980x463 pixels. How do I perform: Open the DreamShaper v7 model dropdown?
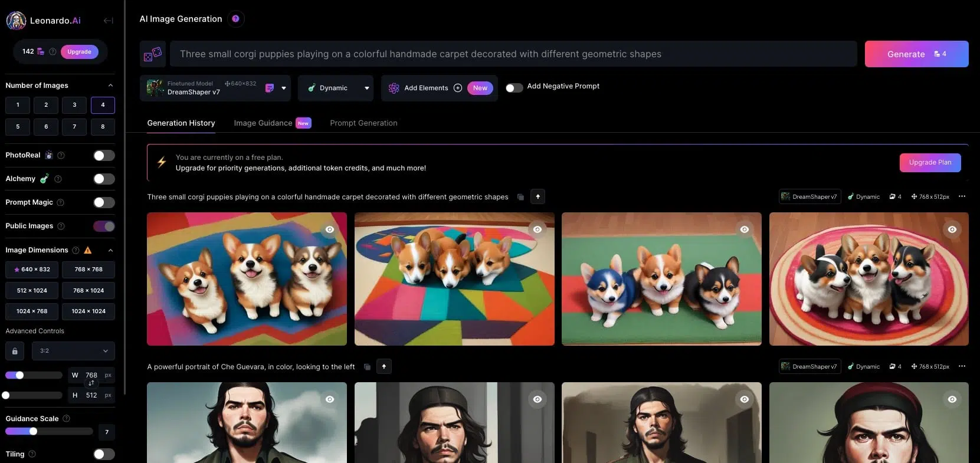[284, 88]
